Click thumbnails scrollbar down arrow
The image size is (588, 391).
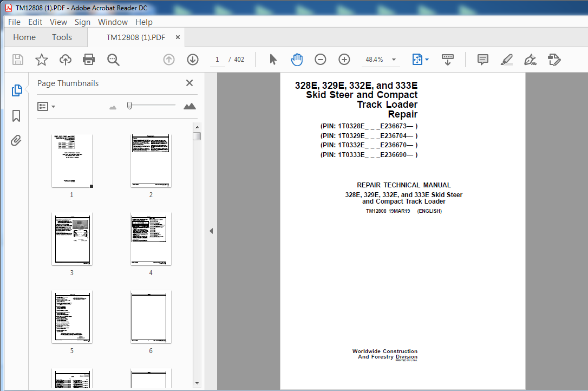tap(197, 383)
